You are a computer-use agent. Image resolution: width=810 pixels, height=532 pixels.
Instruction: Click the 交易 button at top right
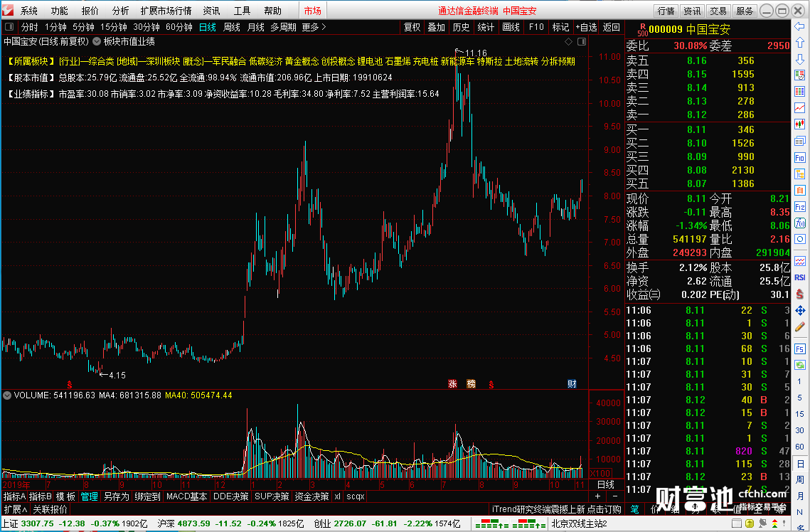[718, 11]
